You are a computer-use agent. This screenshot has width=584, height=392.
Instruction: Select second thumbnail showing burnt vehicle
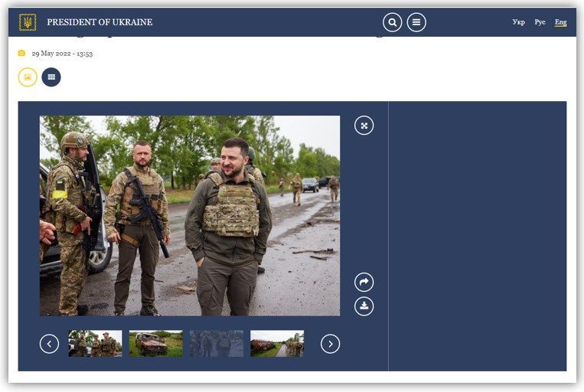click(155, 344)
